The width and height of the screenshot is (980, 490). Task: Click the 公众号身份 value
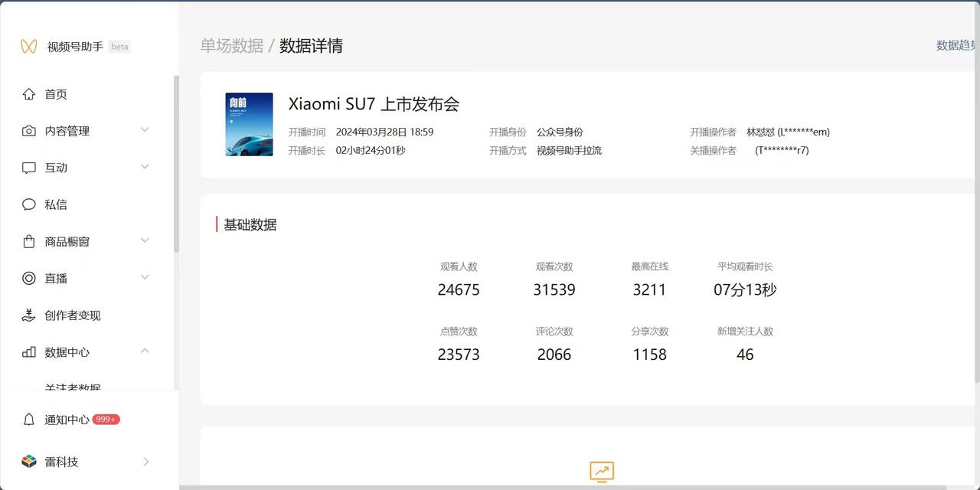click(560, 132)
